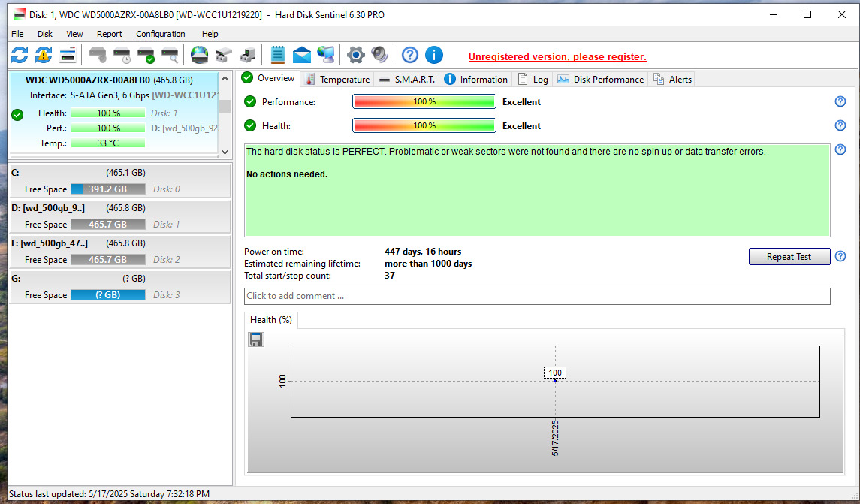
Task: Open the Disk menu
Action: point(45,34)
